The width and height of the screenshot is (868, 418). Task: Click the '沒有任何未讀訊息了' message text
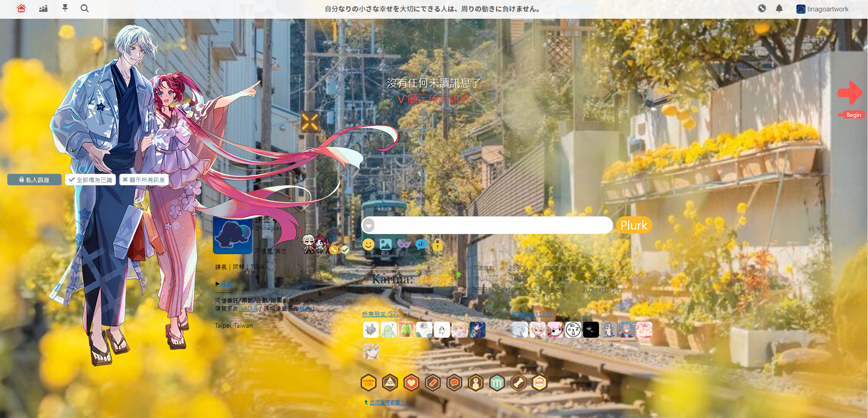click(x=434, y=83)
